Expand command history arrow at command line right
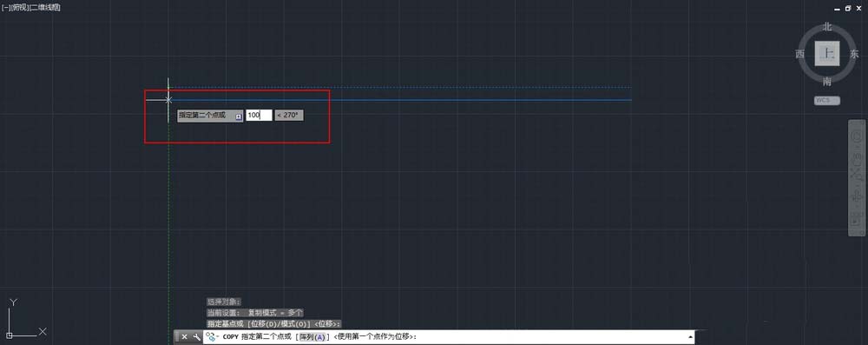868x345 pixels. coord(690,336)
